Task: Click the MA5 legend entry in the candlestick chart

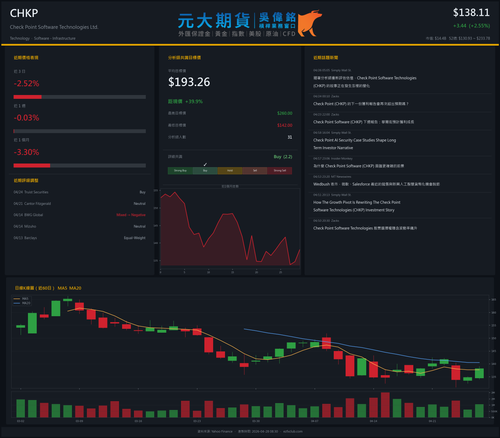Action: click(21, 299)
